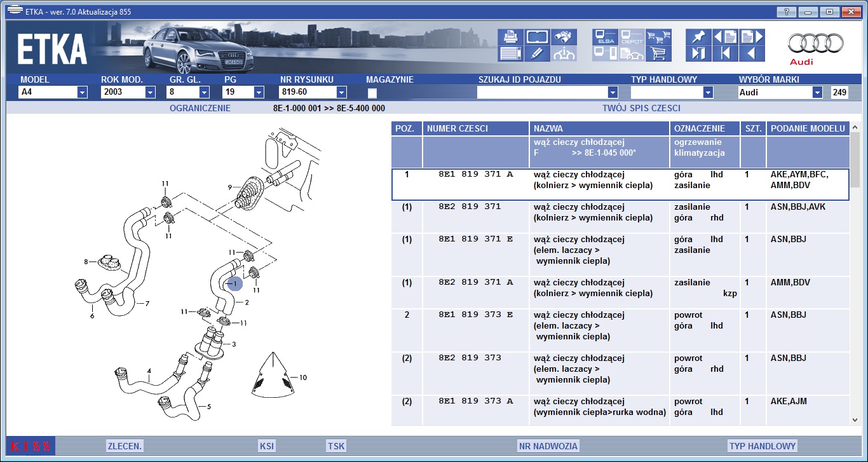Open the NR RYSUNKU dropdown showing 819-60
868x462 pixels.
click(x=341, y=92)
